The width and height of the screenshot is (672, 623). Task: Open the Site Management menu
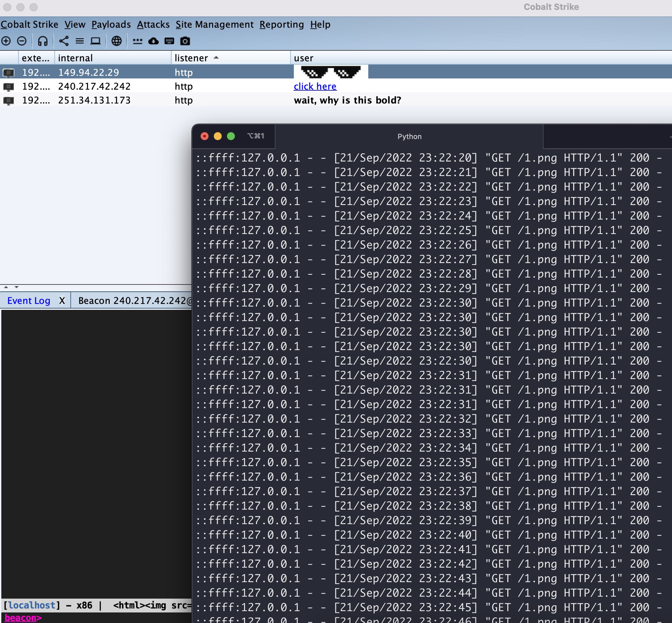click(x=214, y=25)
